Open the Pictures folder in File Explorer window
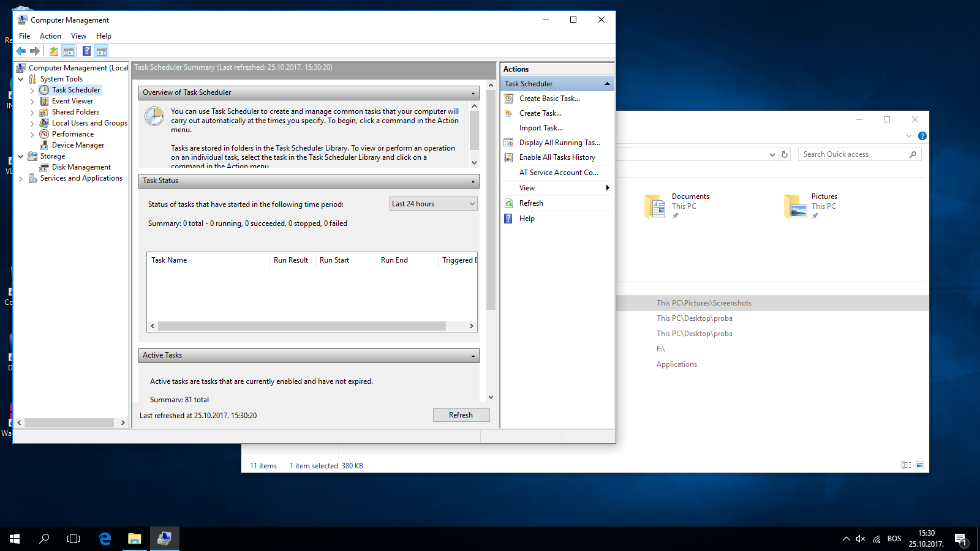Screen dimensions: 980x551 pyautogui.click(x=810, y=206)
